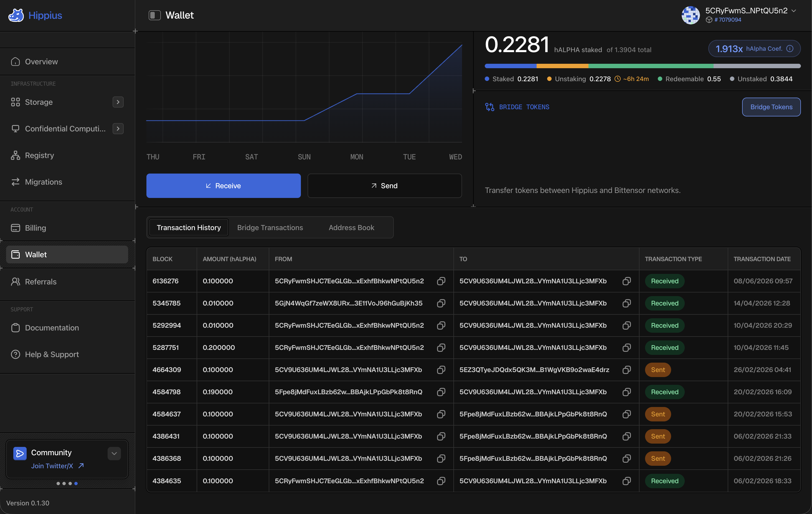Select the last blue carousel dot
Screen dimensions: 812x514
[76, 483]
